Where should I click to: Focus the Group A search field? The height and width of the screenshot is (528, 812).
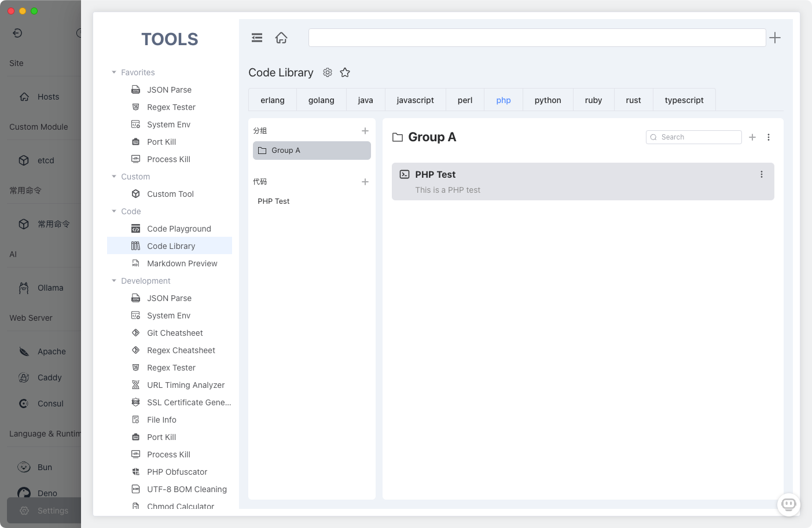694,137
